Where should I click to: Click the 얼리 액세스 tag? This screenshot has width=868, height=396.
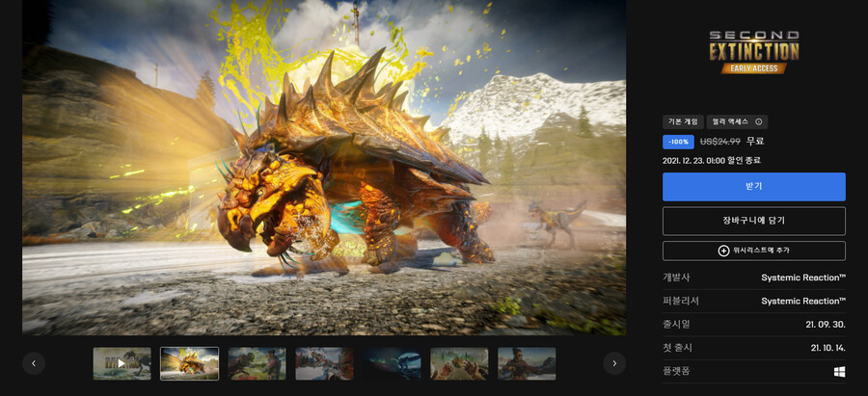[x=737, y=122]
